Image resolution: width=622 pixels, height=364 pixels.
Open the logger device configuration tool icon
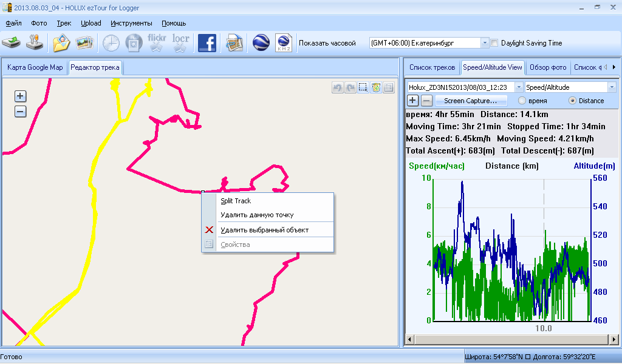point(35,42)
